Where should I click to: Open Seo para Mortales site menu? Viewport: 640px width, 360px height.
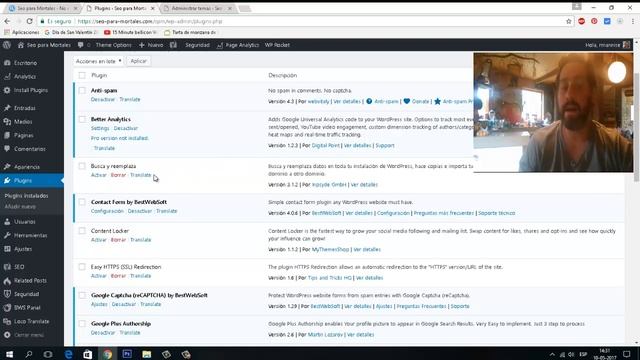pyautogui.click(x=44, y=45)
